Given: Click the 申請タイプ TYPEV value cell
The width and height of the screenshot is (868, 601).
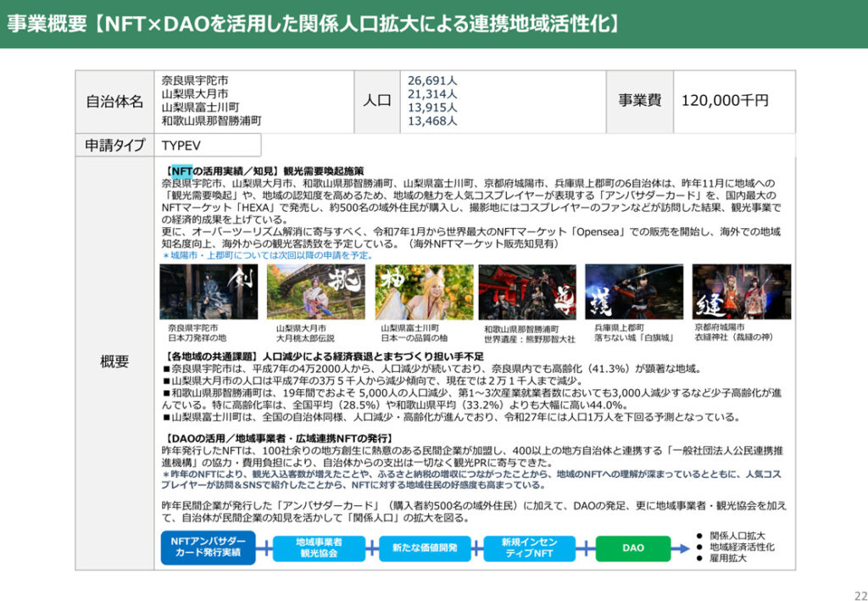Looking at the screenshot, I should click(207, 145).
